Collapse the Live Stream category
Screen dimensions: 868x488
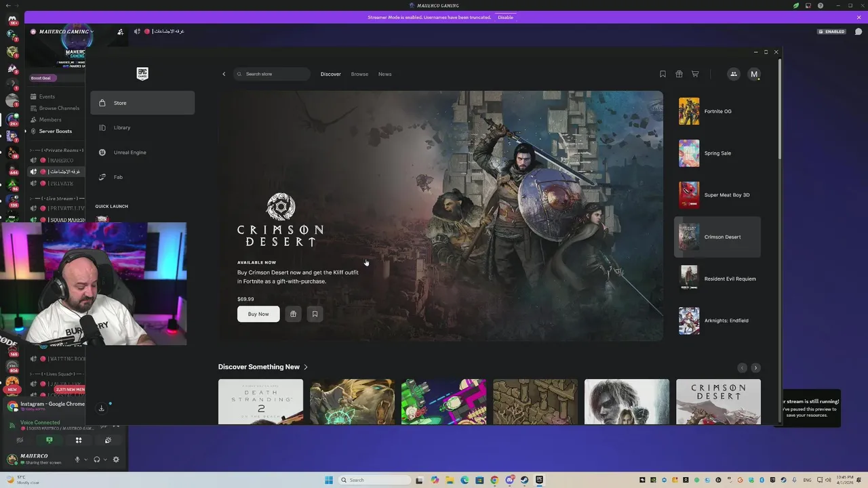pos(57,199)
